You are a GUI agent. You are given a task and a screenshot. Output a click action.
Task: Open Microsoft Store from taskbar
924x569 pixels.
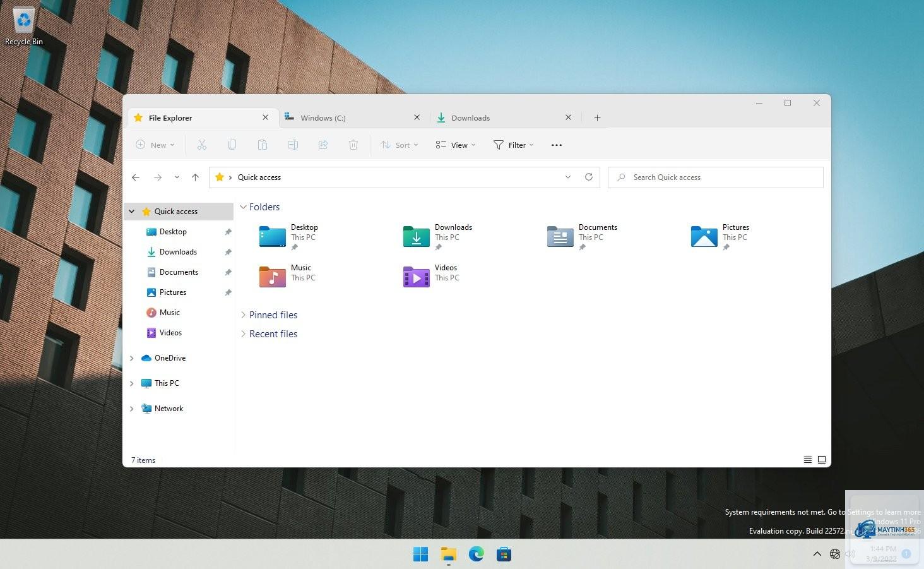coord(504,554)
